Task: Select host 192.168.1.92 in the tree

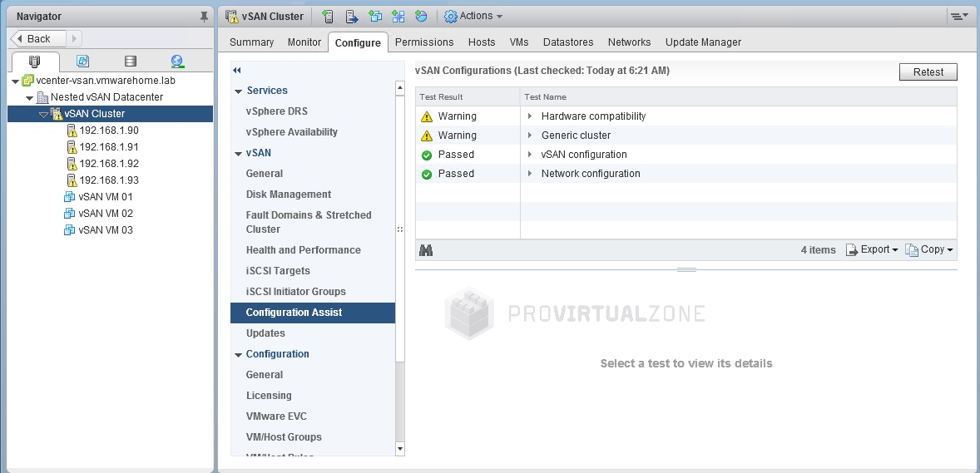Action: (x=109, y=164)
